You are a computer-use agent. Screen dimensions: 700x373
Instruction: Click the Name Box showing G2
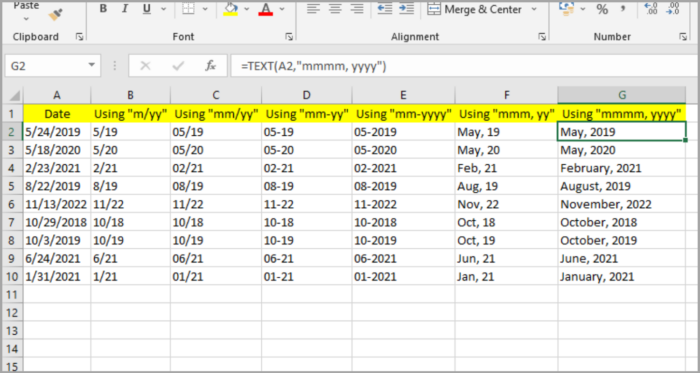[46, 66]
